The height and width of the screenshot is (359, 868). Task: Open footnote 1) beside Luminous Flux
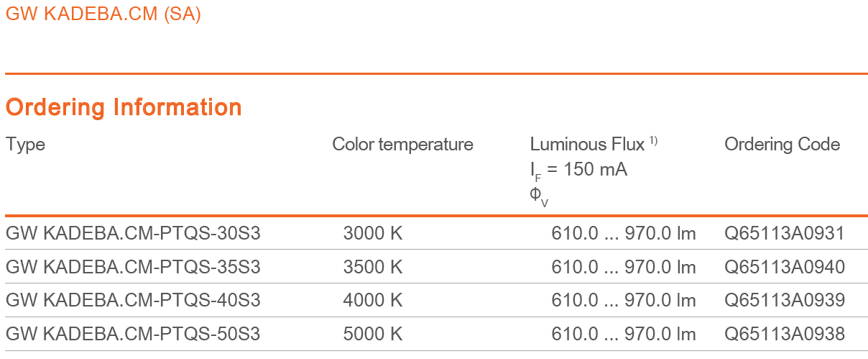click(653, 141)
